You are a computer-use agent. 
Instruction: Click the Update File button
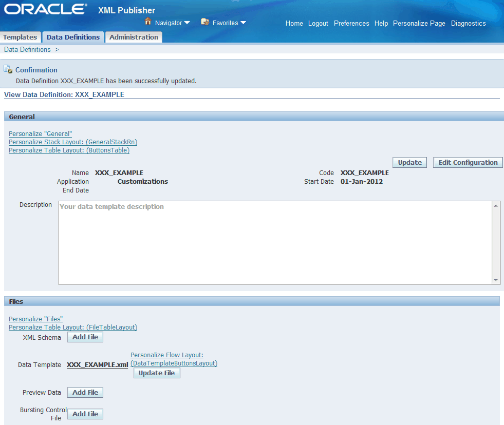tap(157, 373)
